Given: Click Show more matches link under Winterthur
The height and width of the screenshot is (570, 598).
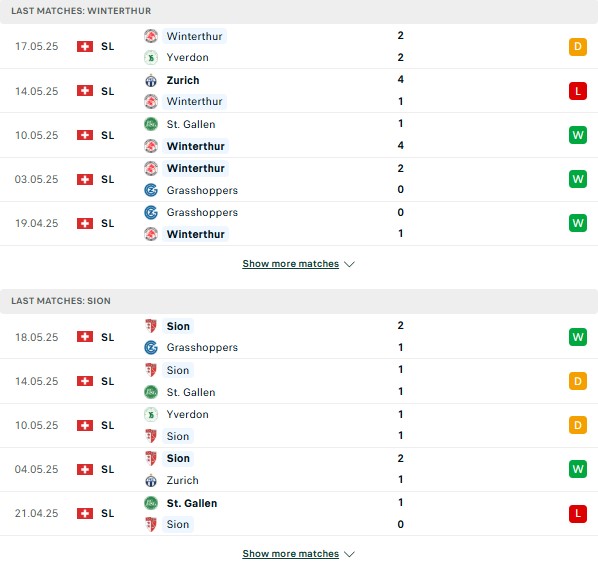Looking at the screenshot, I should (x=291, y=264).
